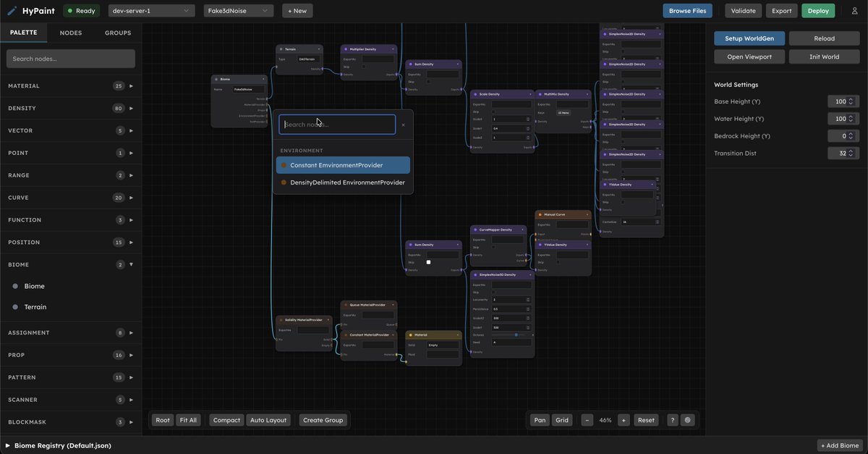Expand the SCANNER palette category
Viewport: 868px width, 454px height.
(x=70, y=400)
